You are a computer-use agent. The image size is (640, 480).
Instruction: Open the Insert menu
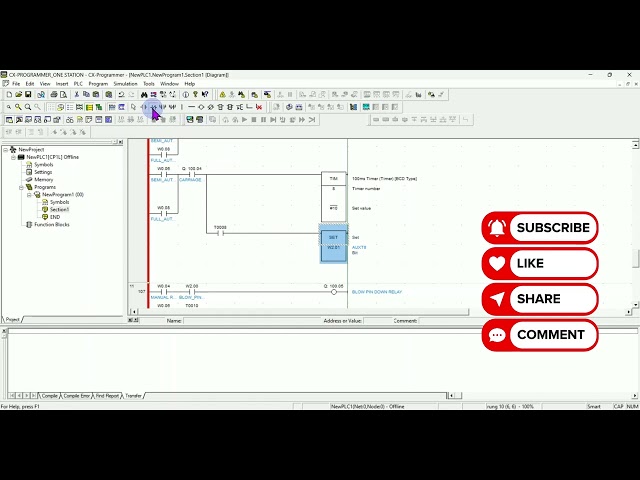click(x=62, y=84)
